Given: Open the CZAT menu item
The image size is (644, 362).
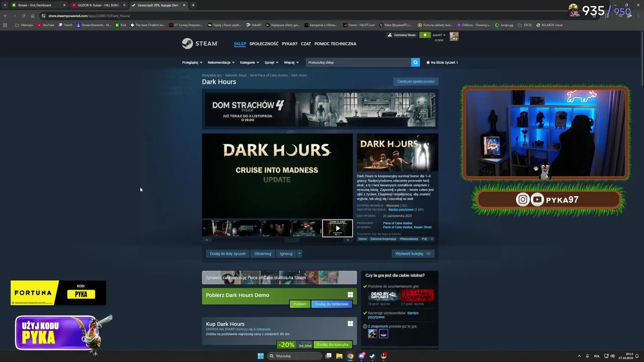Looking at the screenshot, I should [x=306, y=44].
